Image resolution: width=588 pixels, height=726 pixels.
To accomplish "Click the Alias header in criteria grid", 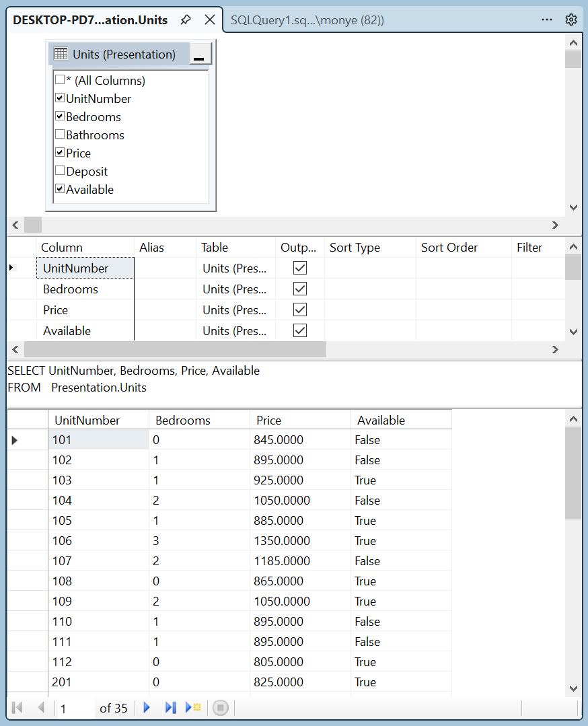I will click(x=166, y=248).
